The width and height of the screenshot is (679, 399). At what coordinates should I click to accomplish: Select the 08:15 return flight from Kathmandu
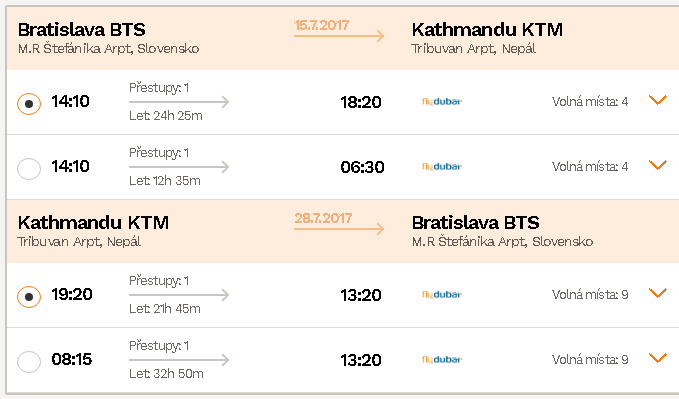point(29,361)
